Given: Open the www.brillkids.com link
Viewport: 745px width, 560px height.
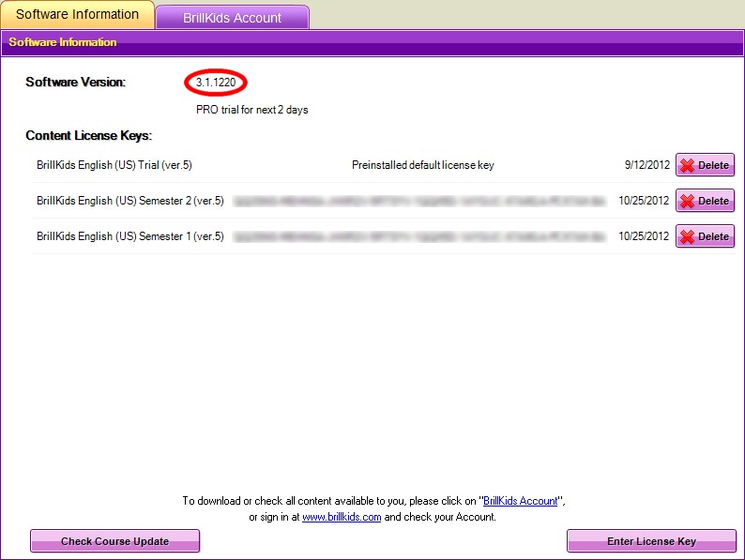Looking at the screenshot, I should click(342, 517).
